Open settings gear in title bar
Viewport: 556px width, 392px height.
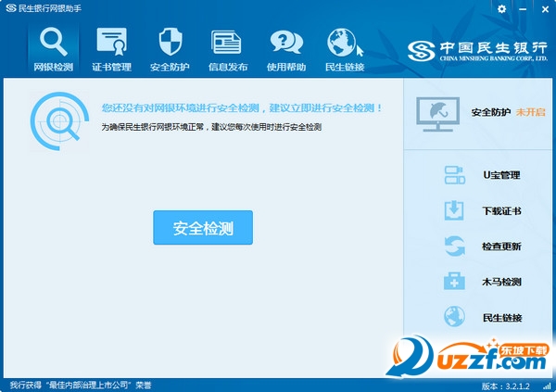501,8
